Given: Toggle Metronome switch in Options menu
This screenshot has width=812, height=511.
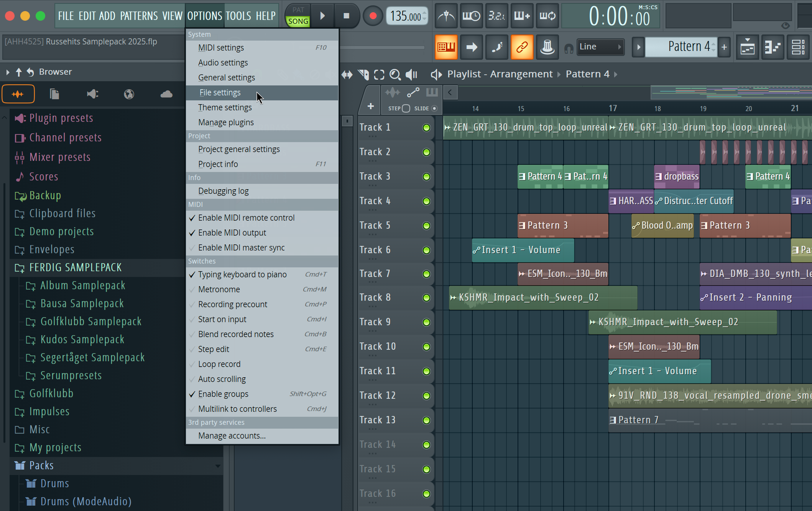Looking at the screenshot, I should pos(219,289).
